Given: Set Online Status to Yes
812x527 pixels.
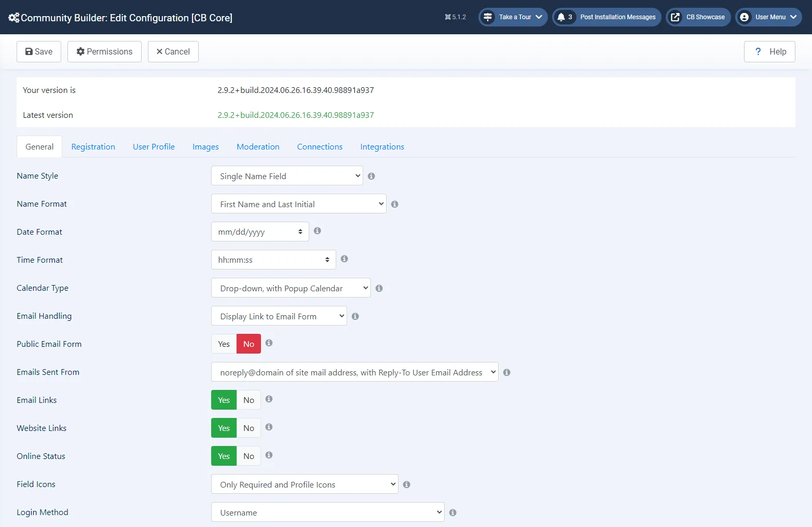Looking at the screenshot, I should pos(224,456).
